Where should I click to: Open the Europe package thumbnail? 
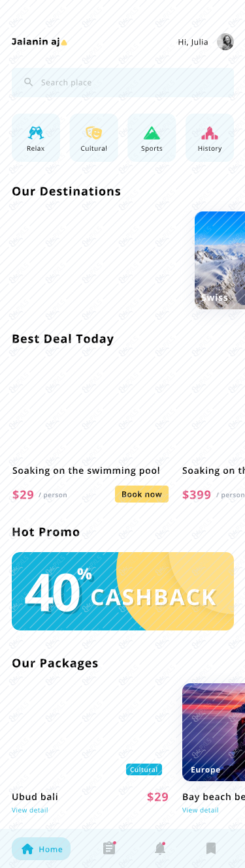[x=214, y=732]
